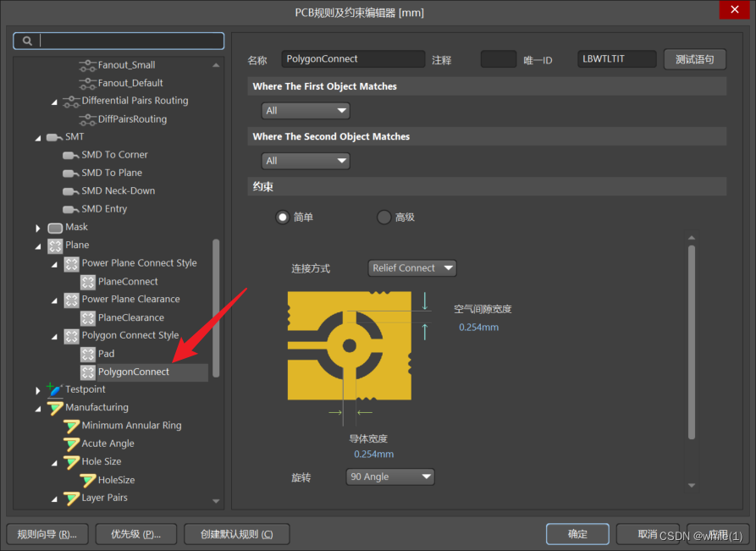
Task: Select the Pad rule tree item
Action: [106, 354]
